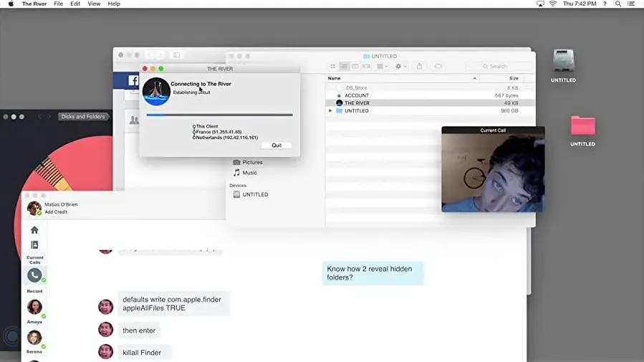
Task: Open the Finder arrange dropdown
Action: point(382,66)
